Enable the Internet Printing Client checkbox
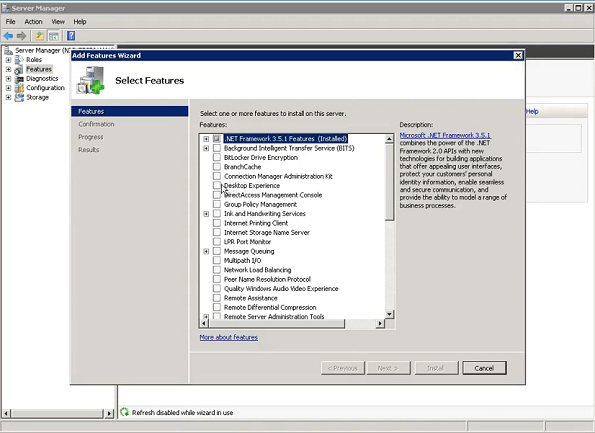The width and height of the screenshot is (595, 433). click(217, 223)
